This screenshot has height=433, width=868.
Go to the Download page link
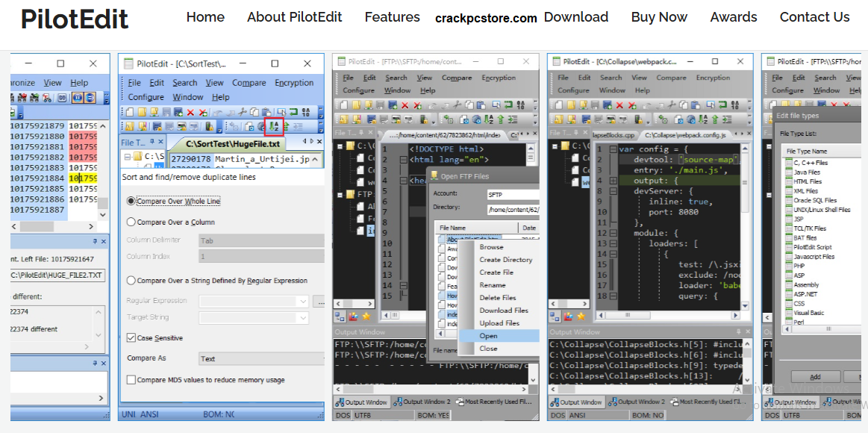click(x=575, y=17)
